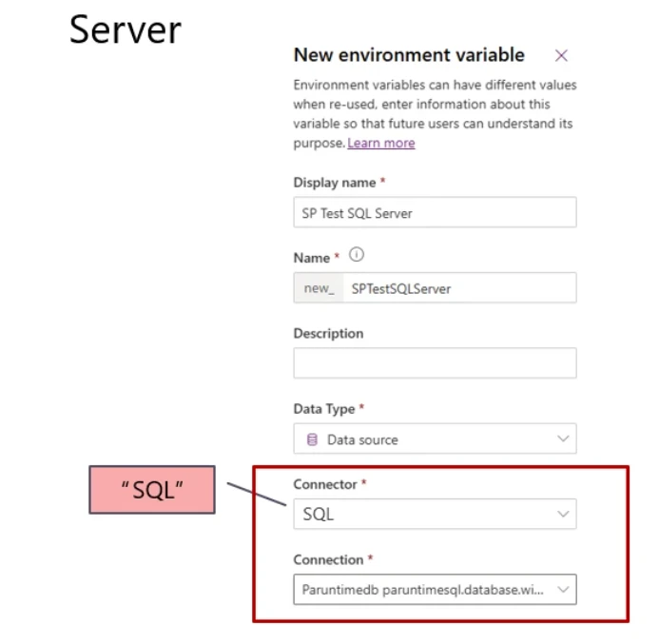
Task: Open the Data Type dropdown
Action: 435,439
